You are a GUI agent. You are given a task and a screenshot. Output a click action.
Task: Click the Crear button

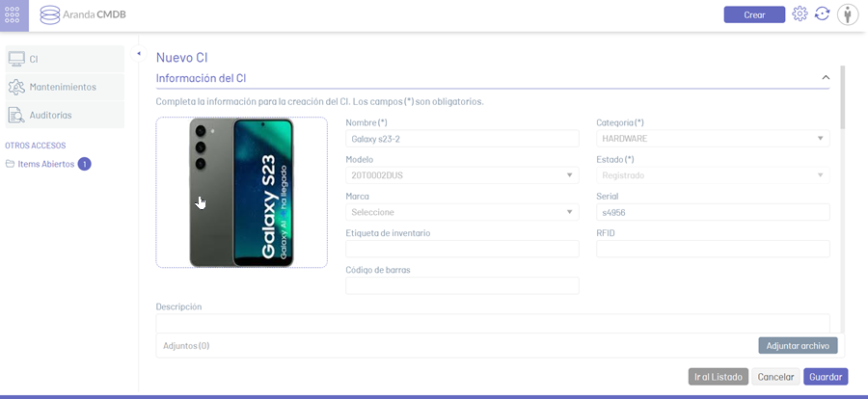754,15
